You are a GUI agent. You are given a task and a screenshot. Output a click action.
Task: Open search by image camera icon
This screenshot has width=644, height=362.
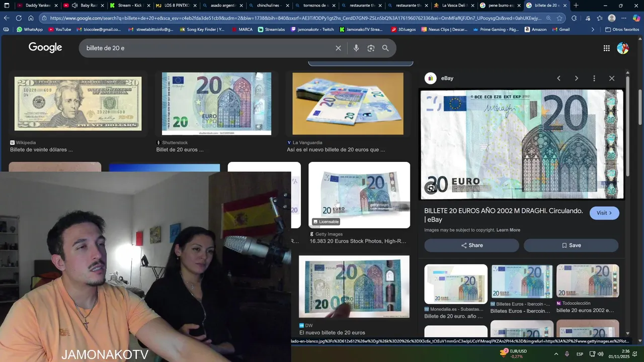click(x=371, y=48)
